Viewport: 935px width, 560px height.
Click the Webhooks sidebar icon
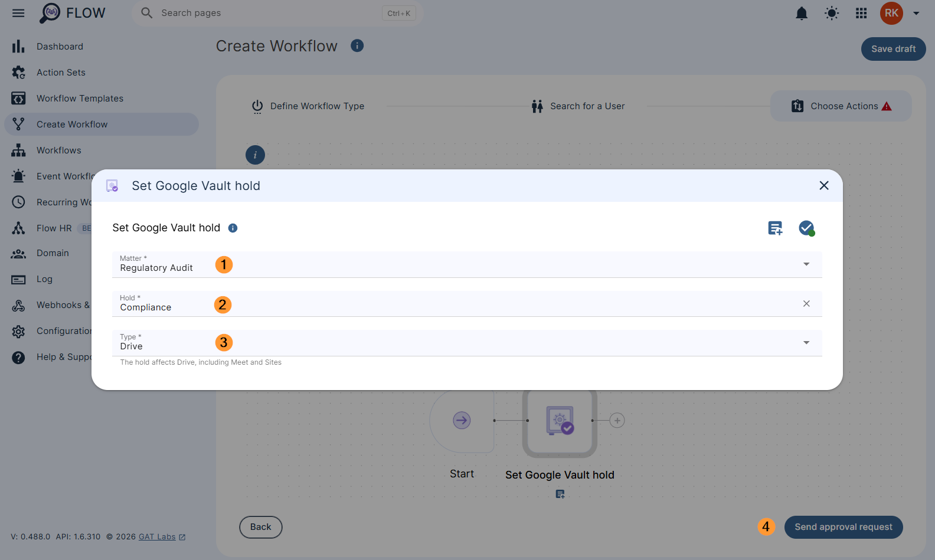coord(18,306)
